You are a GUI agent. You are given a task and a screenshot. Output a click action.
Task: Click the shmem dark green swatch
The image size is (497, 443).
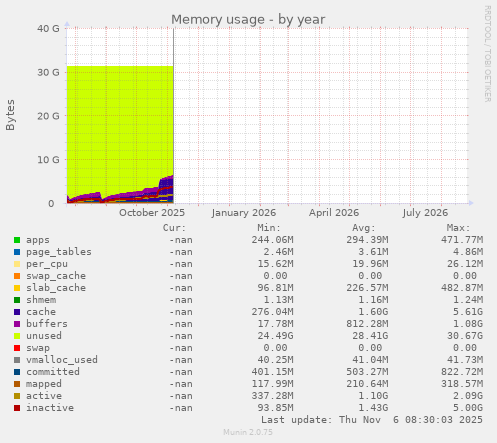click(x=17, y=300)
